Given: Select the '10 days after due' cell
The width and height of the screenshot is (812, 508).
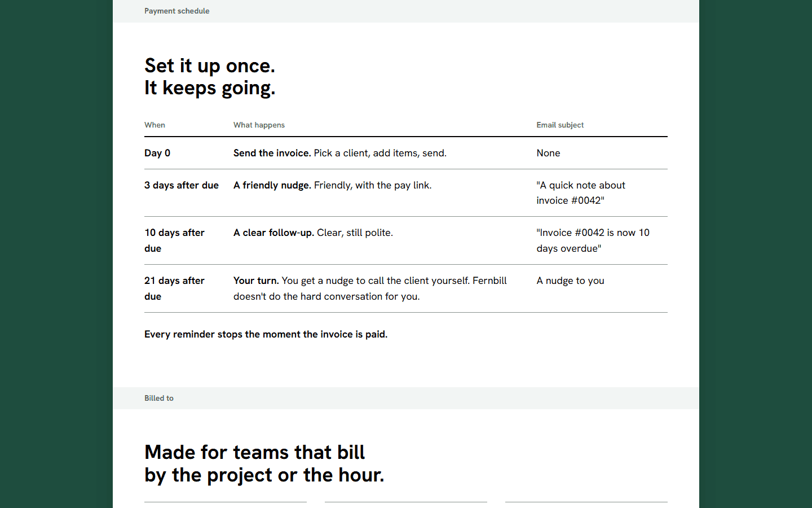Looking at the screenshot, I should click(x=174, y=240).
